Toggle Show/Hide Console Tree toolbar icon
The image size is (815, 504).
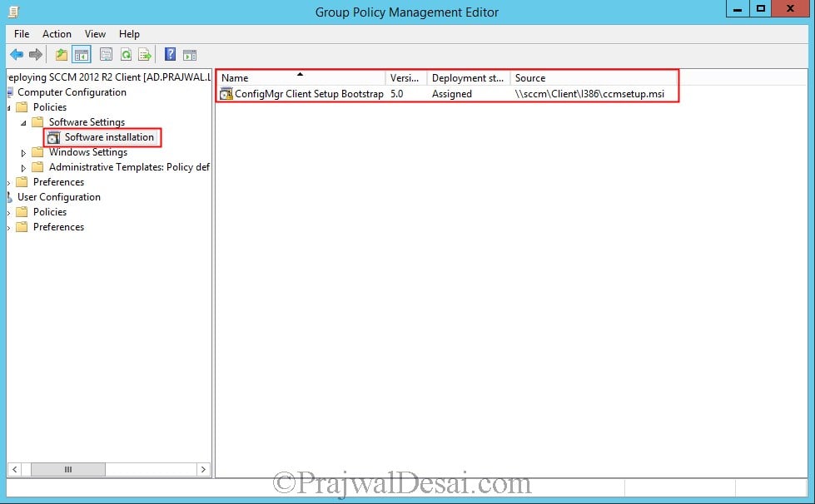[82, 55]
